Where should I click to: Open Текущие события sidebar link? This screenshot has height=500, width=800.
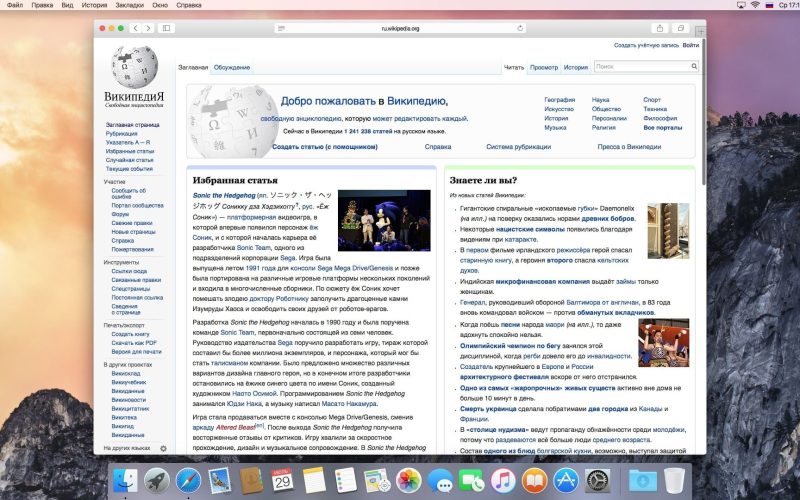point(129,168)
